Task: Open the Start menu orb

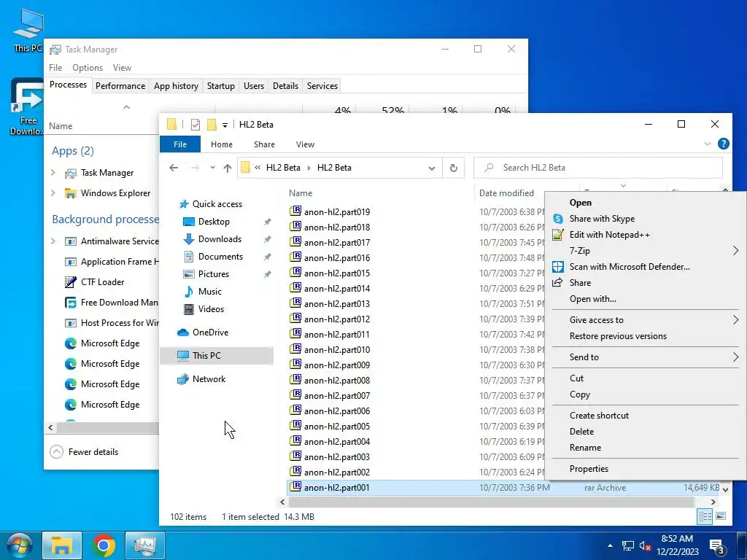Action: [x=19, y=545]
